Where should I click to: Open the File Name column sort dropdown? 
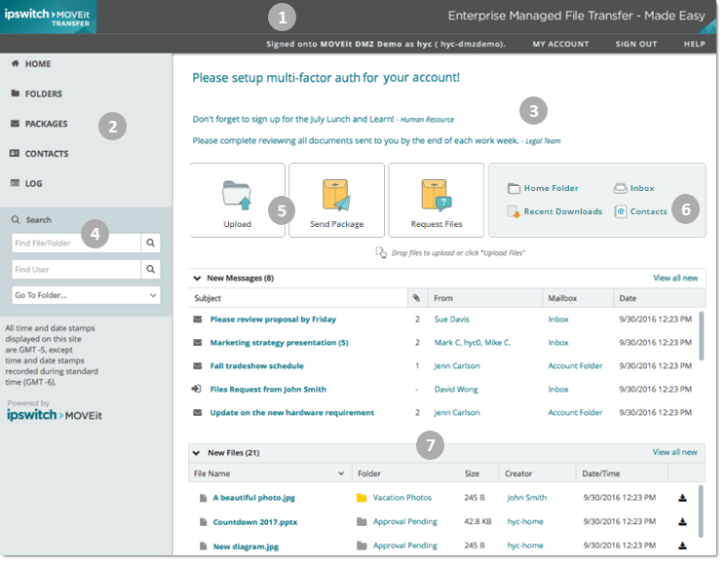341,473
